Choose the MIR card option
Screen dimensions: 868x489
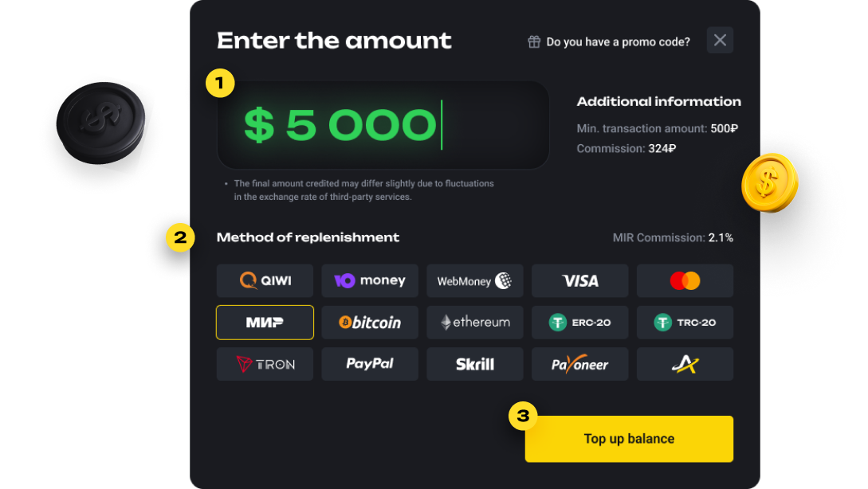pyautogui.click(x=265, y=322)
